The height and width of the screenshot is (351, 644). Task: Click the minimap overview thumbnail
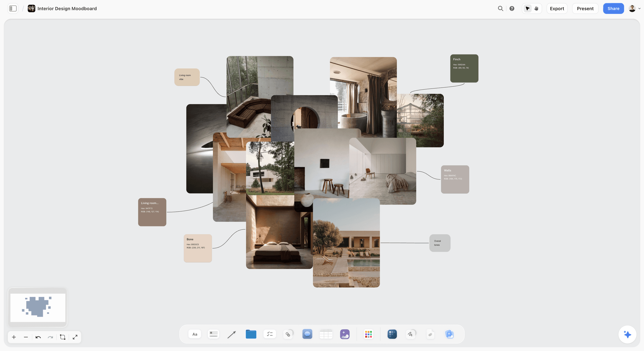click(38, 307)
